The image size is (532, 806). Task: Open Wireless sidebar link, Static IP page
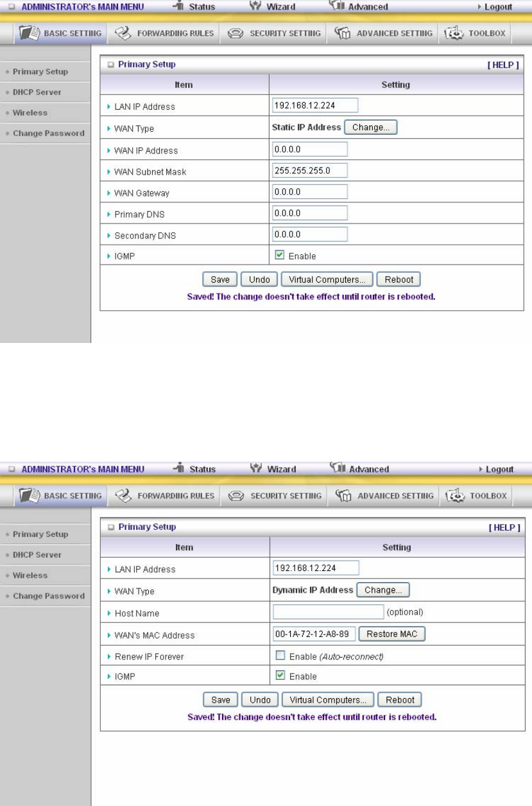coord(30,113)
